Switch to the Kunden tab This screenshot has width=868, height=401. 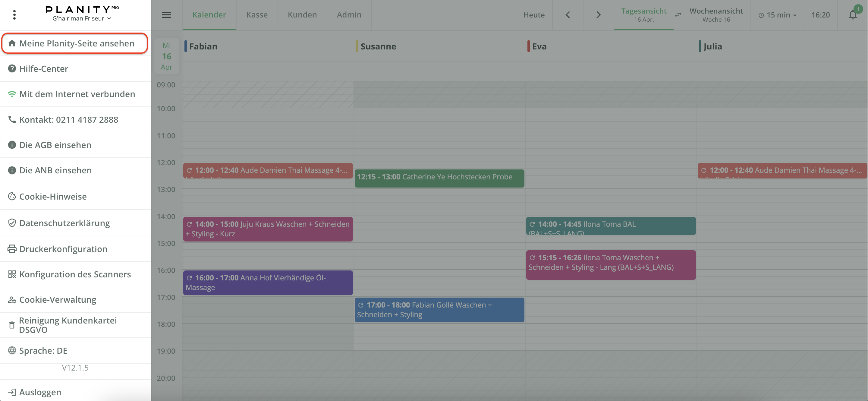(x=302, y=15)
